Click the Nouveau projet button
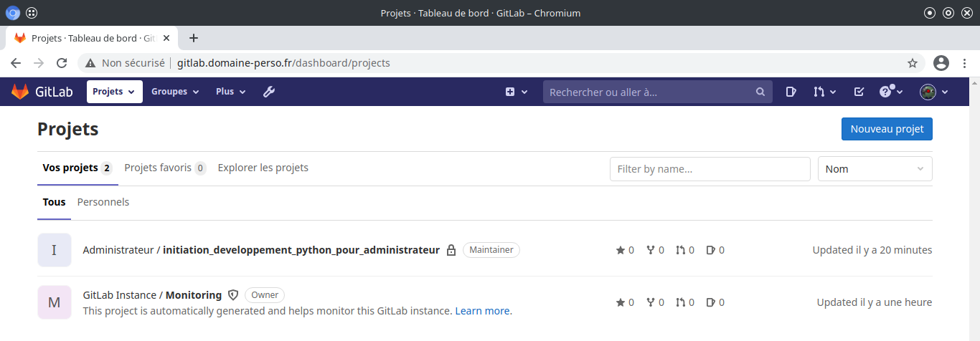This screenshot has width=980, height=341. tap(887, 129)
